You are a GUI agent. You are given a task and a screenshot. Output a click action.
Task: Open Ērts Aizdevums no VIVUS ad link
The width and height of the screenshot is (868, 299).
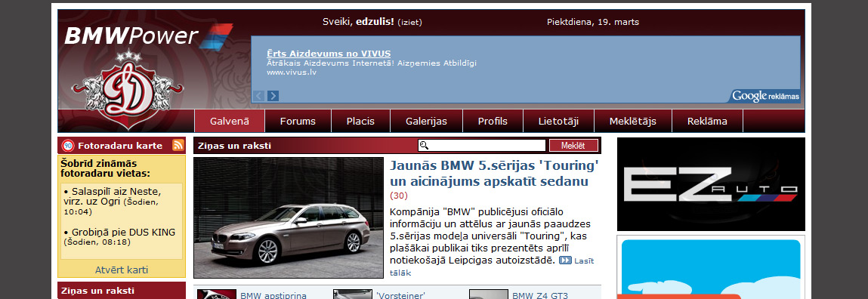pyautogui.click(x=329, y=54)
